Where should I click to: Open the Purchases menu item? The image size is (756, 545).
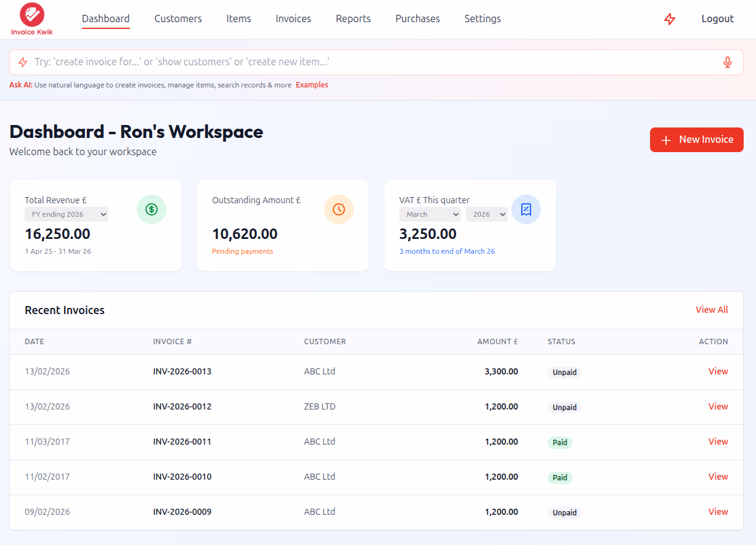pos(418,18)
